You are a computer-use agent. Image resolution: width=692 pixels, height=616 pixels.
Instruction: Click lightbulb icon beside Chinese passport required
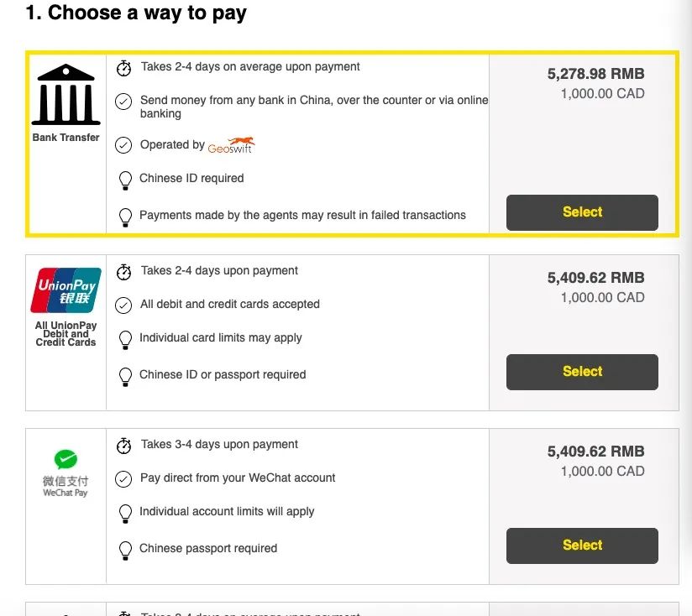click(125, 550)
